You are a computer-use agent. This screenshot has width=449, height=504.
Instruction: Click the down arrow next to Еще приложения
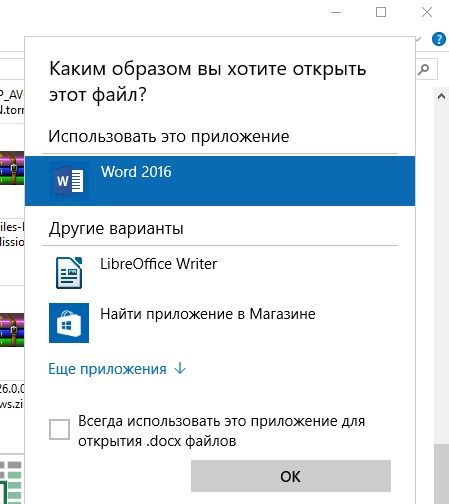pyautogui.click(x=180, y=369)
